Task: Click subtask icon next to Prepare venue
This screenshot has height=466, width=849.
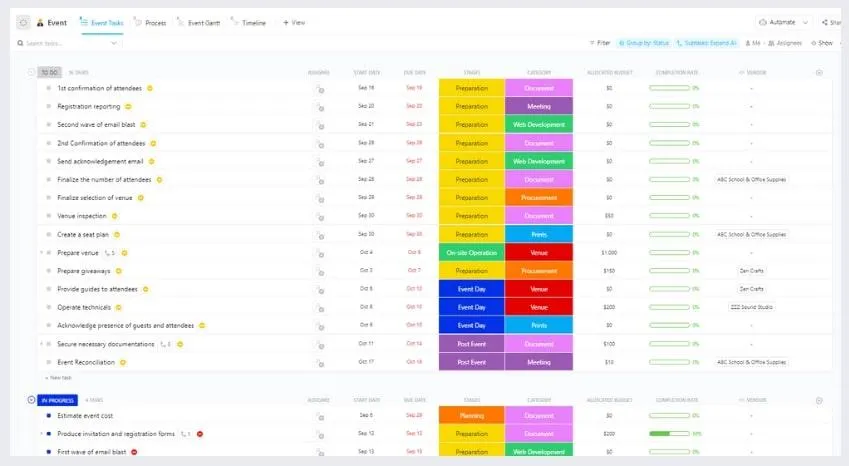Action: click(109, 253)
